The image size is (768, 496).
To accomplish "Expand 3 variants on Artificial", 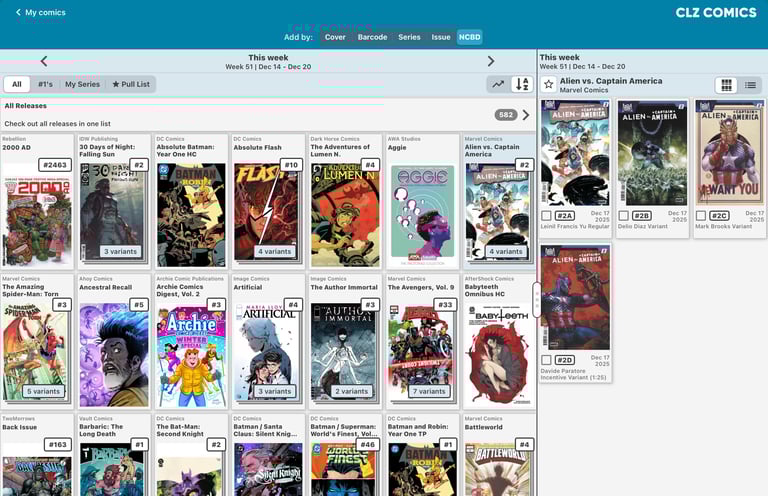I will click(274, 391).
